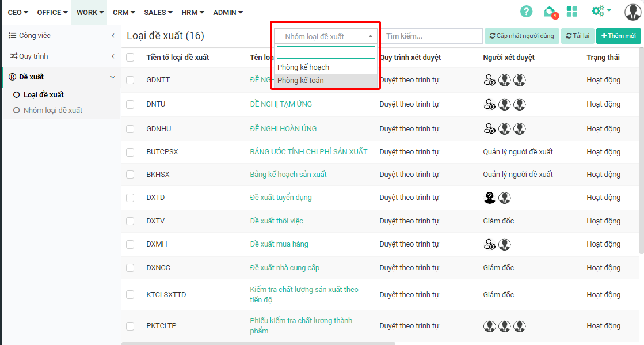This screenshot has width=644, height=345.
Task: Open the Đề xuất tuyển dụng link
Action: 280,198
